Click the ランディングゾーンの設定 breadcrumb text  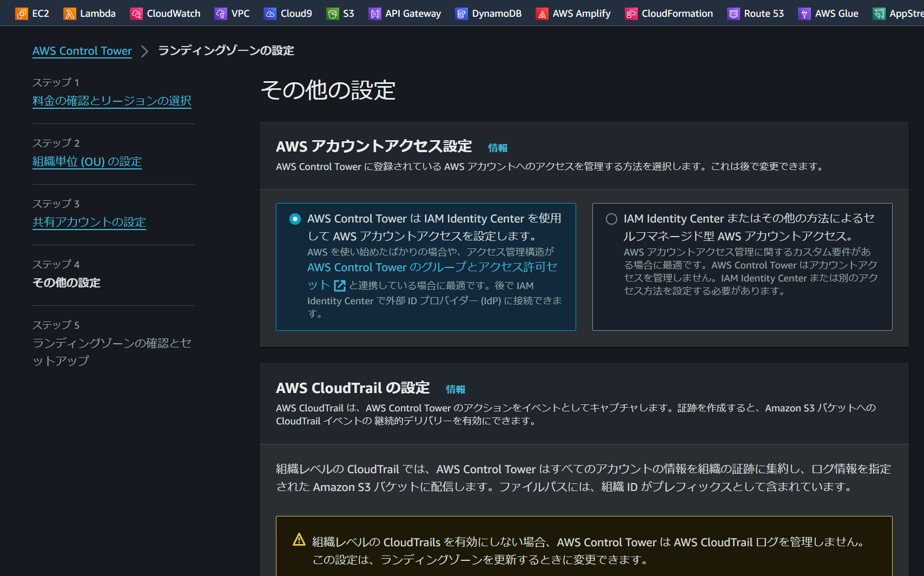tap(226, 50)
